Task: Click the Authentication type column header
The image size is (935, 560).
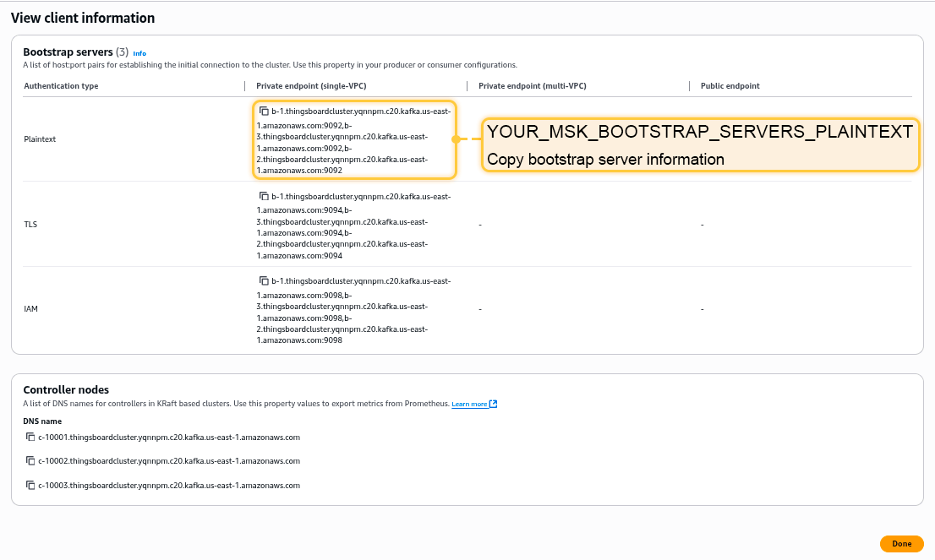Action: click(61, 86)
